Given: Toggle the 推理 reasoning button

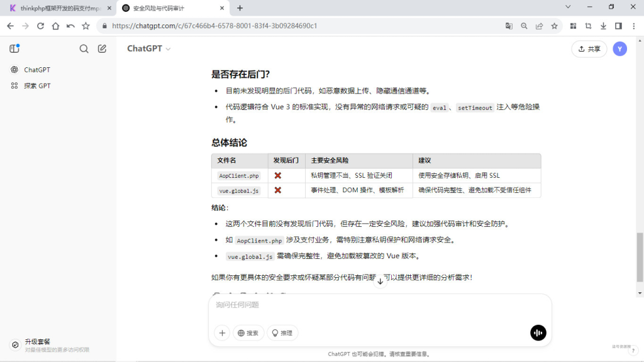Looking at the screenshot, I should (282, 333).
